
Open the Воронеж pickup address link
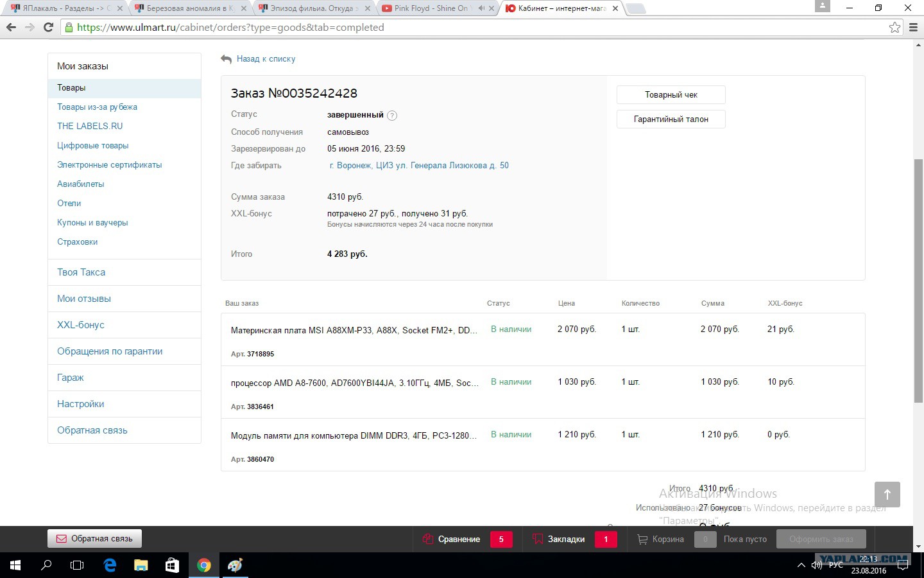(419, 166)
